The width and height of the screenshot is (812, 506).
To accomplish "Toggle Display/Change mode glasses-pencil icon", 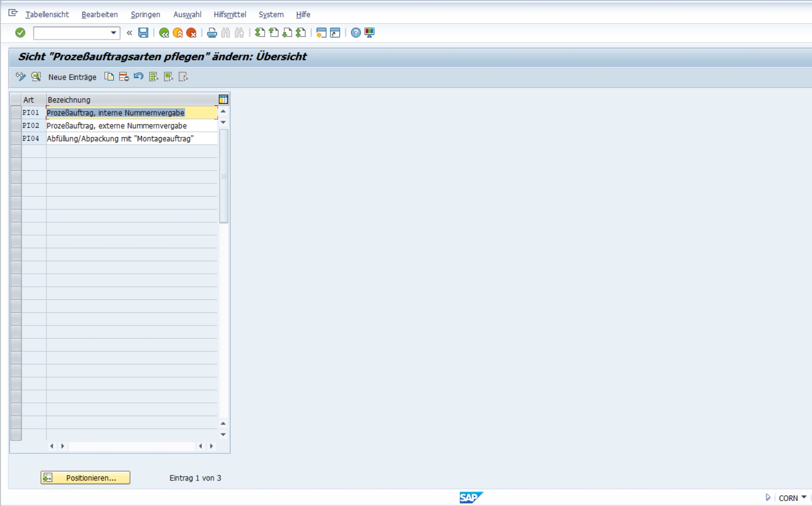I will pos(21,77).
